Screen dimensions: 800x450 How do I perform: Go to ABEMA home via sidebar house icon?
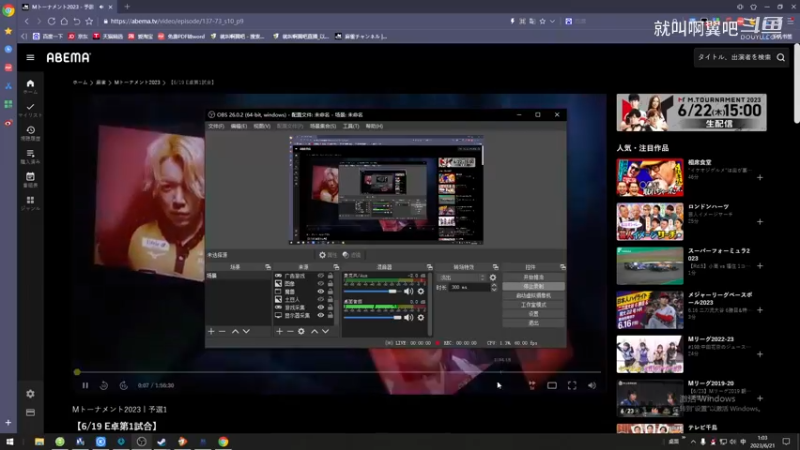[30, 84]
